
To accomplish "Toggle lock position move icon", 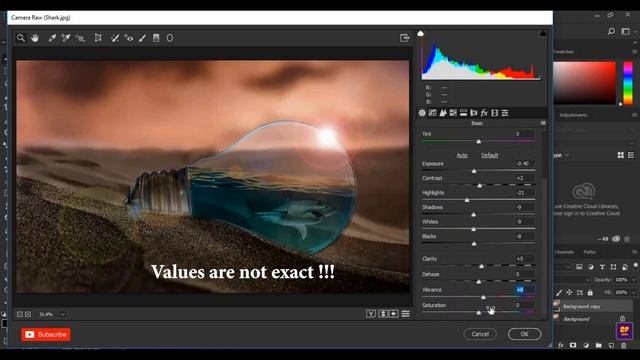I will [x=569, y=292].
